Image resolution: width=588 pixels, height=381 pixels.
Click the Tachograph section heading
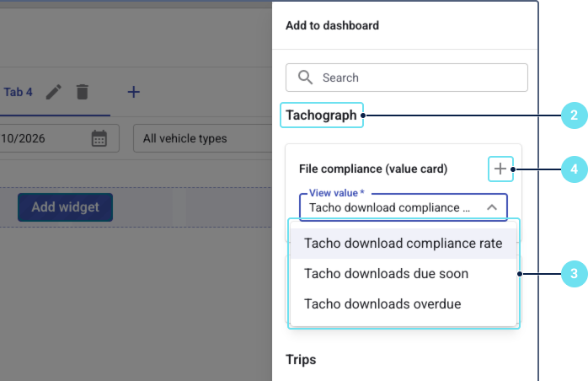(x=321, y=115)
